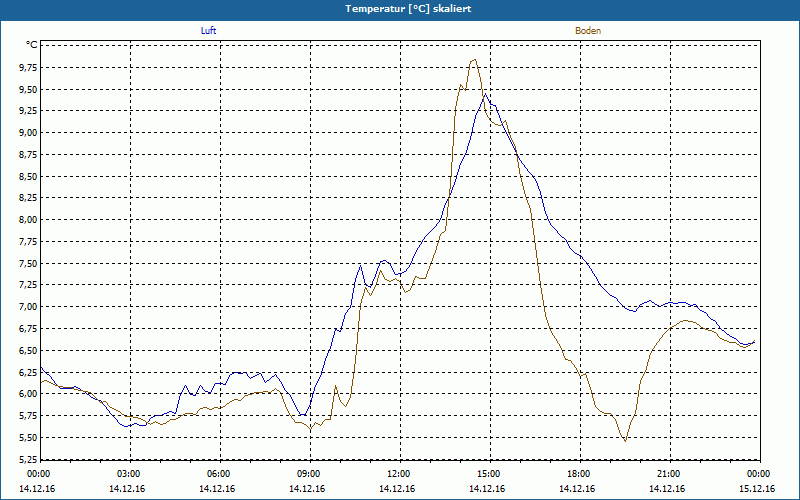The height and width of the screenshot is (500, 800).
Task: Click the 09:00 time axis label
Action: [x=310, y=474]
